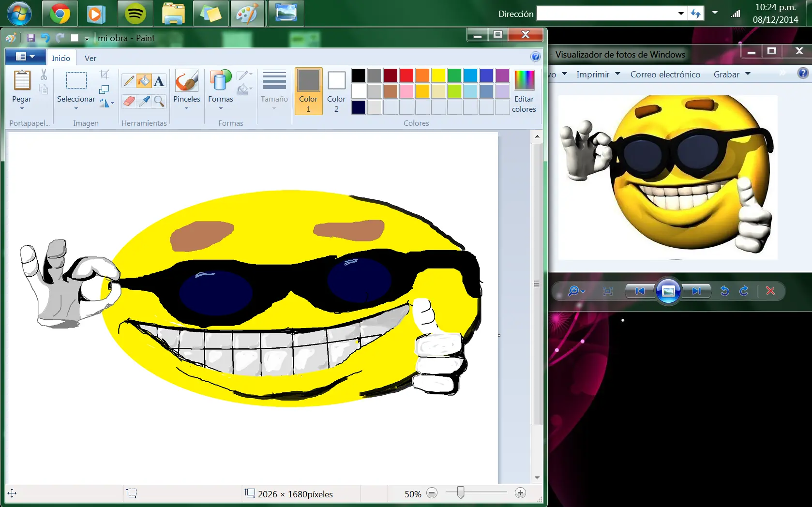The height and width of the screenshot is (507, 812).
Task: Click Correo electrónico in photo viewer
Action: point(665,74)
